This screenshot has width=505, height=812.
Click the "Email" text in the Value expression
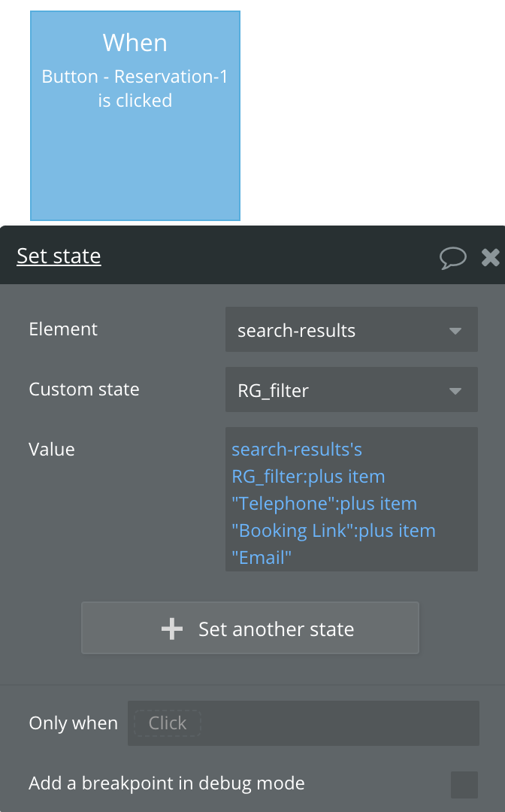[x=262, y=558]
